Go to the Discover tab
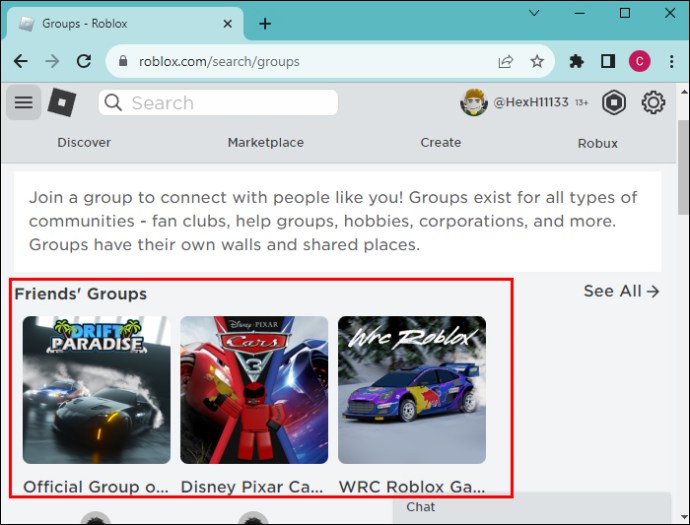 pos(84,143)
